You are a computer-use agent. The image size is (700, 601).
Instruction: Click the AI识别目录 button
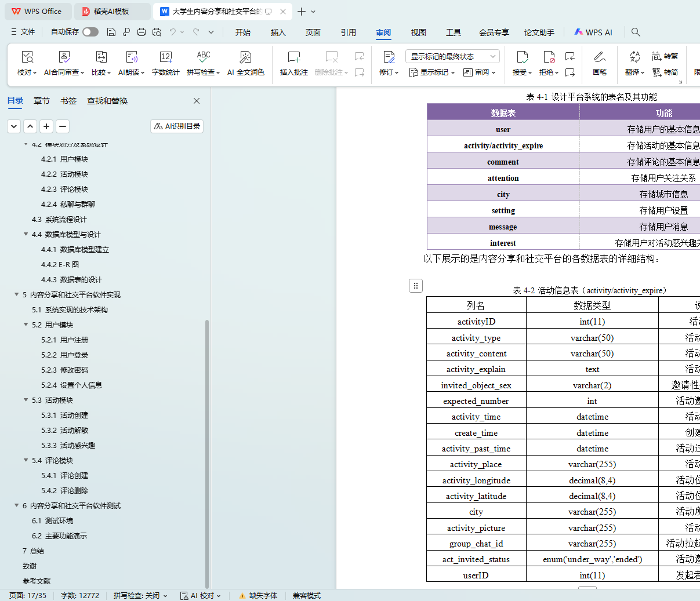click(177, 126)
